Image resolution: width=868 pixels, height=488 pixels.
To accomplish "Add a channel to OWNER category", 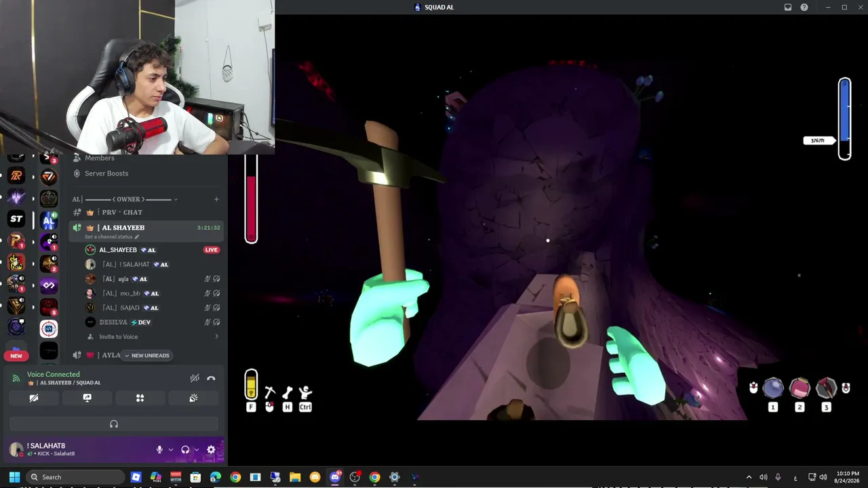I will (216, 199).
